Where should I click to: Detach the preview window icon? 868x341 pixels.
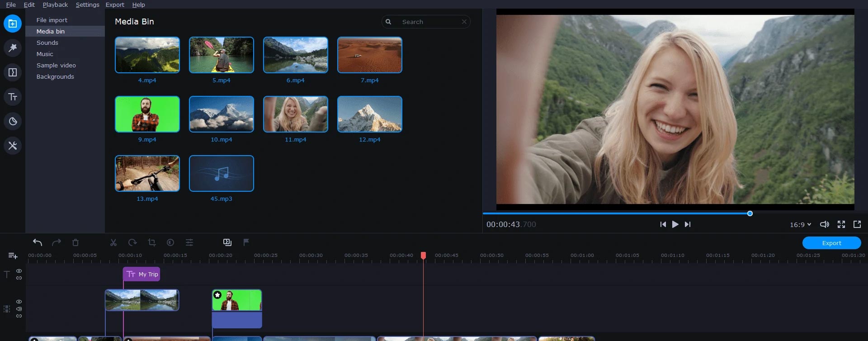[857, 224]
